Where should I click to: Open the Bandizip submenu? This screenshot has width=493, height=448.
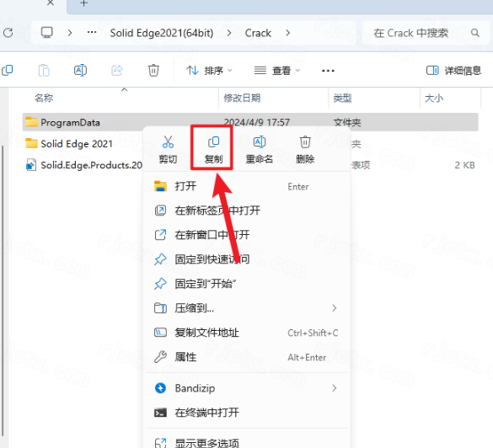coord(247,388)
